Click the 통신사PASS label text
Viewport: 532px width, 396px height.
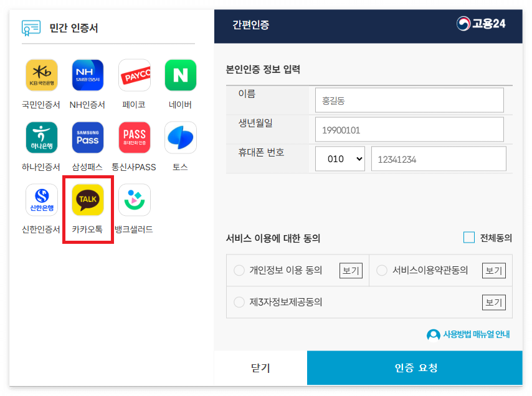click(x=134, y=167)
